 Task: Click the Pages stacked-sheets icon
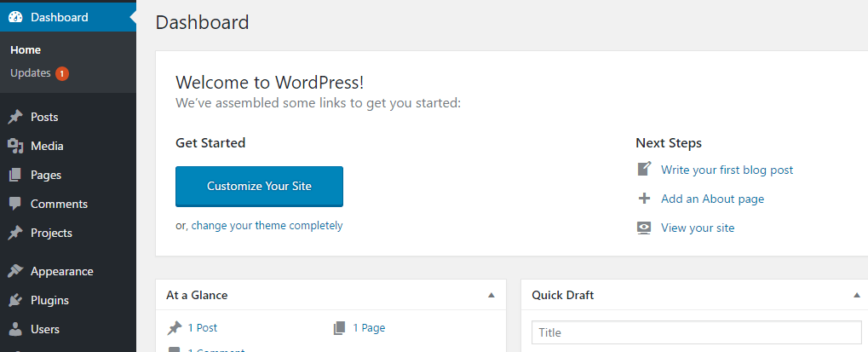(x=15, y=175)
